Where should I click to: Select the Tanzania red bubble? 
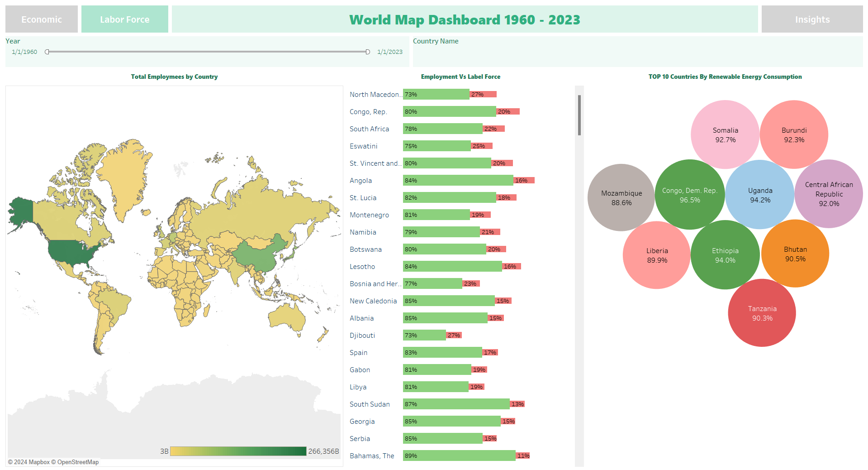(x=762, y=313)
